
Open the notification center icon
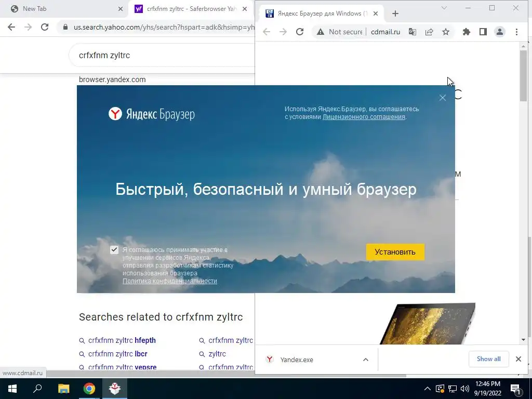pyautogui.click(x=515, y=389)
